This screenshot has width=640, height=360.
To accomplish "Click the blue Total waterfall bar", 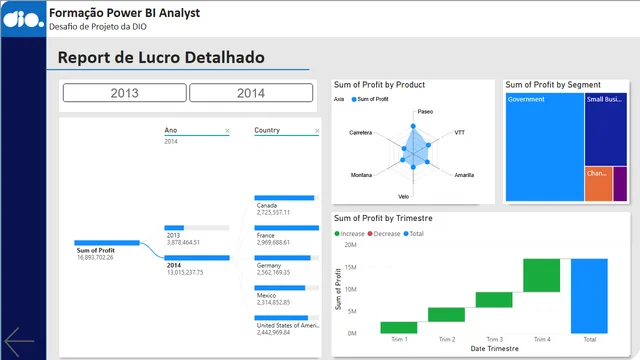I will [x=589, y=296].
